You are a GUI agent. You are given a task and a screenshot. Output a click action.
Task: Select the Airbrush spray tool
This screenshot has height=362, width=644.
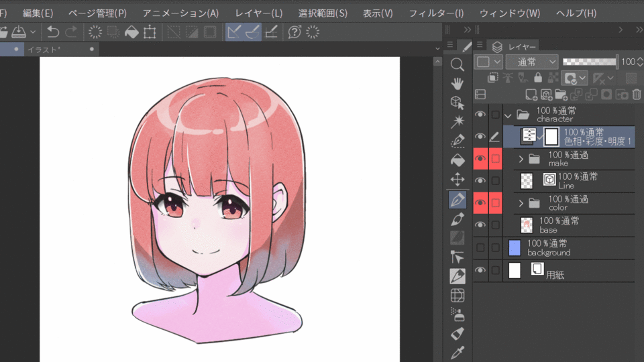pyautogui.click(x=457, y=314)
